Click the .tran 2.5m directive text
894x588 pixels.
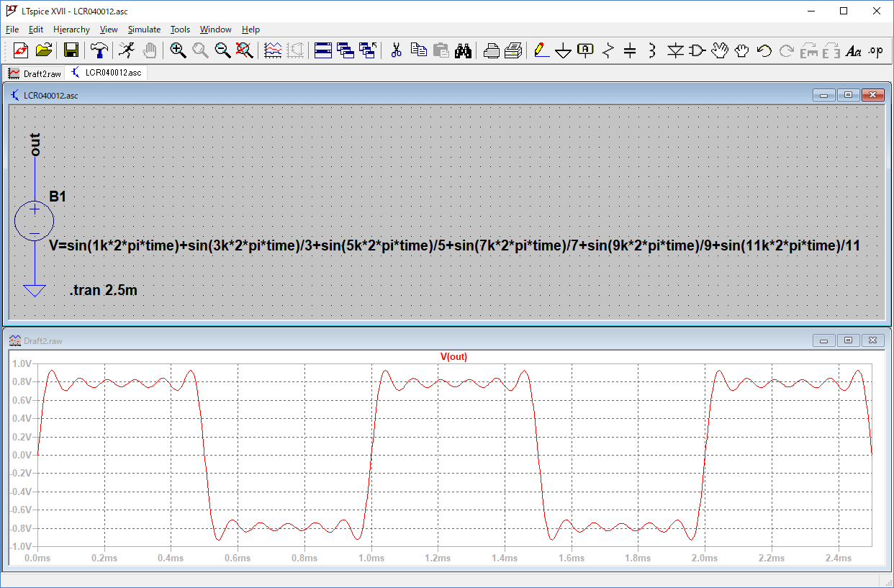103,291
